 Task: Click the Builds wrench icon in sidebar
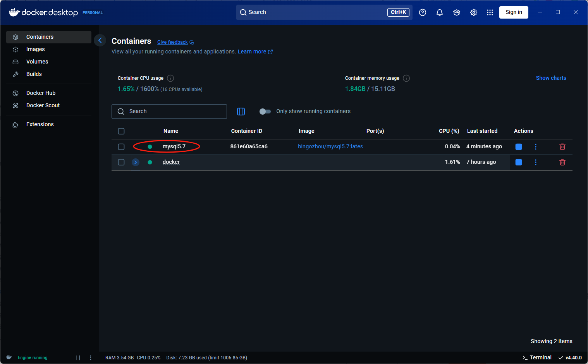[x=15, y=74]
